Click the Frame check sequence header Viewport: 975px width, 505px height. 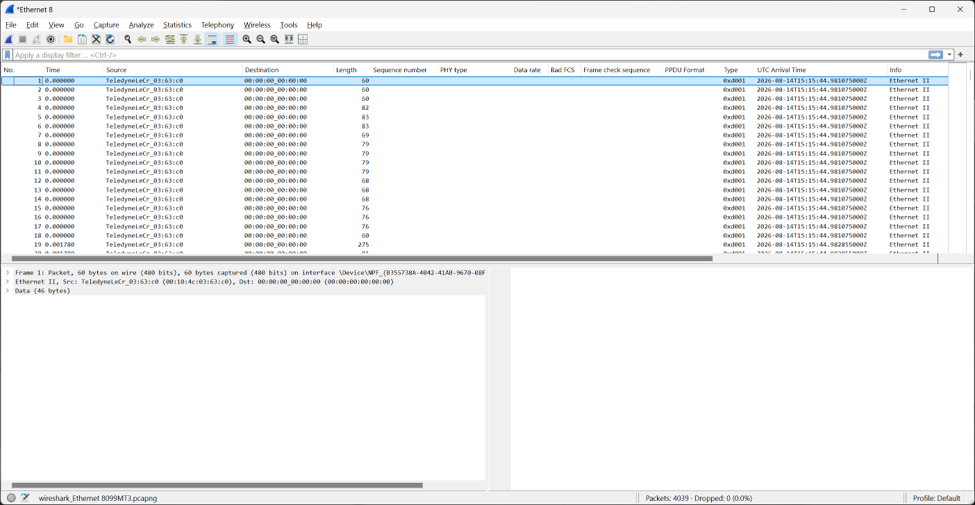point(621,70)
